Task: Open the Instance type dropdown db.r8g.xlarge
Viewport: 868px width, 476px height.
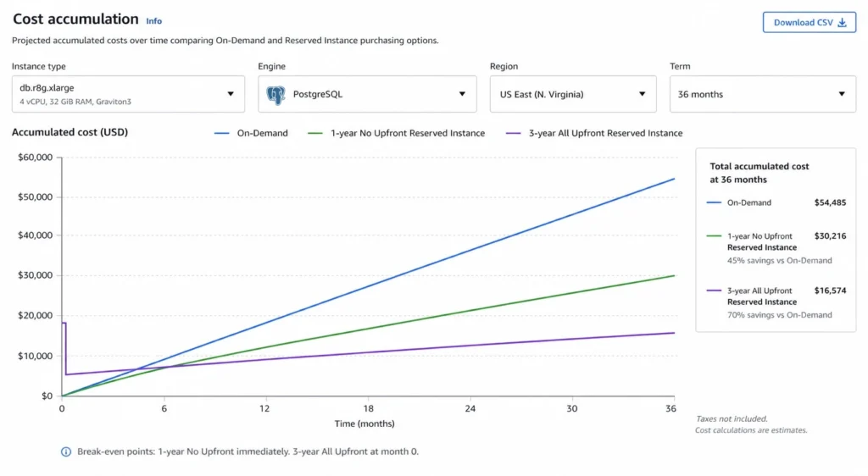Action: tap(128, 94)
